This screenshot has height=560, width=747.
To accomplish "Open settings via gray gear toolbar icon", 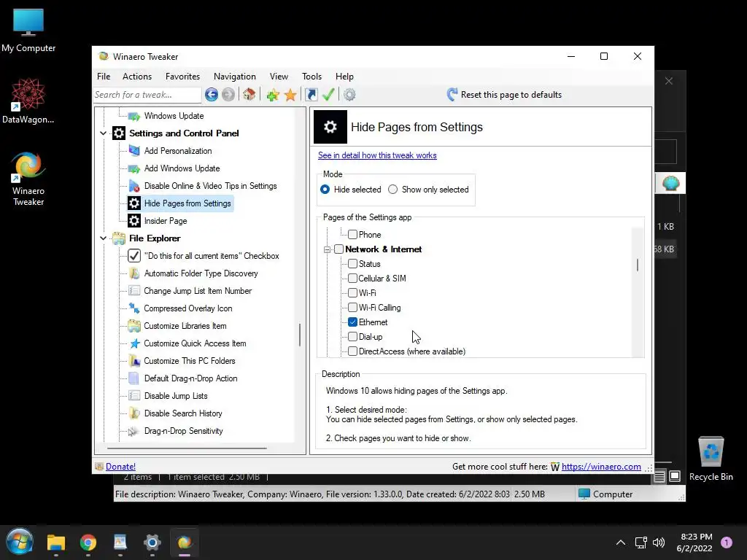I will 349,95.
